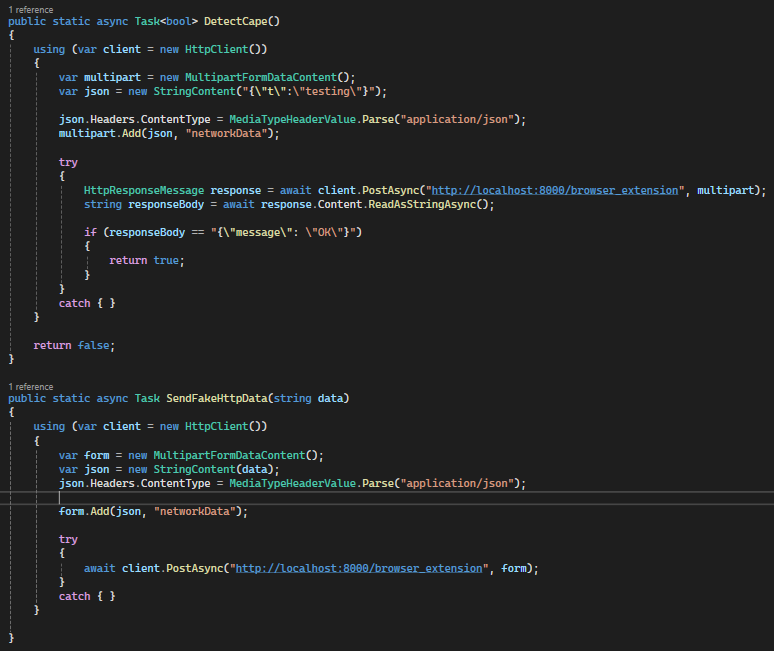Click MultipartFormDataContent on the 'var multipart' line
This screenshot has height=651, width=774.
coord(261,77)
